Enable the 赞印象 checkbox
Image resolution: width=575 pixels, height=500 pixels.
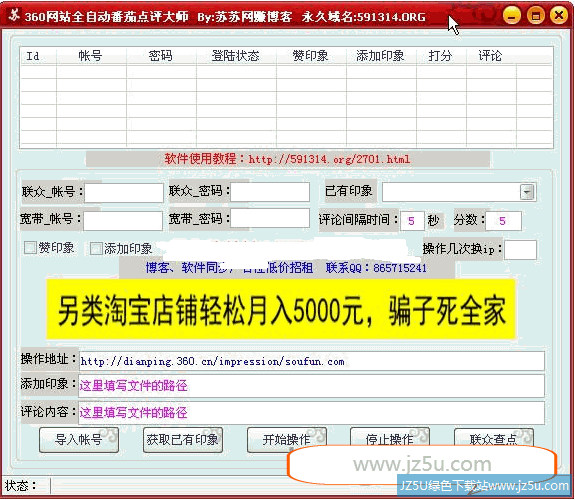(30, 248)
